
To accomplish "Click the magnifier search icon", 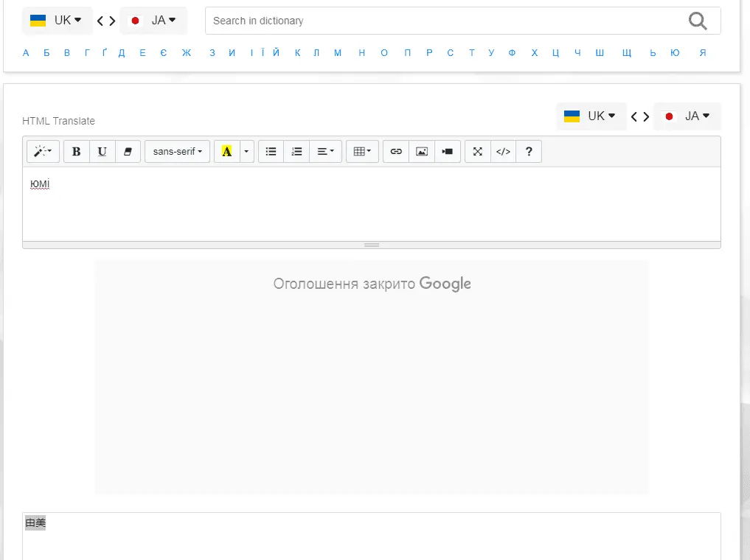I will pyautogui.click(x=698, y=21).
